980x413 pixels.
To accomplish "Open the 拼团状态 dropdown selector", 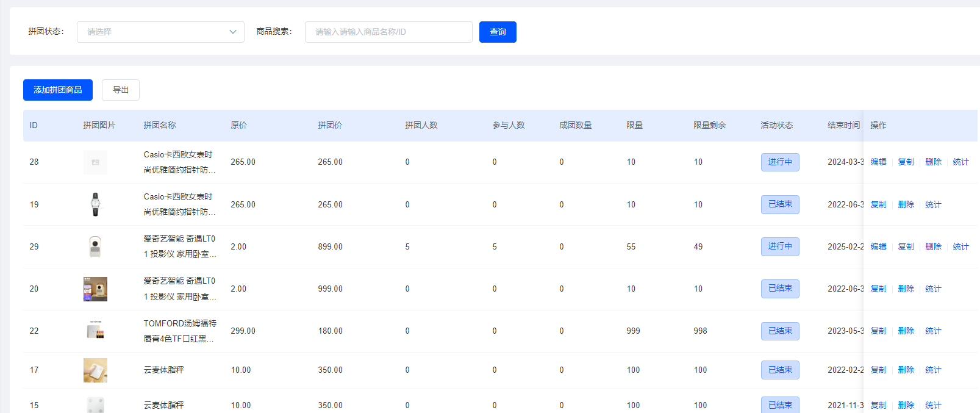I will tap(160, 32).
